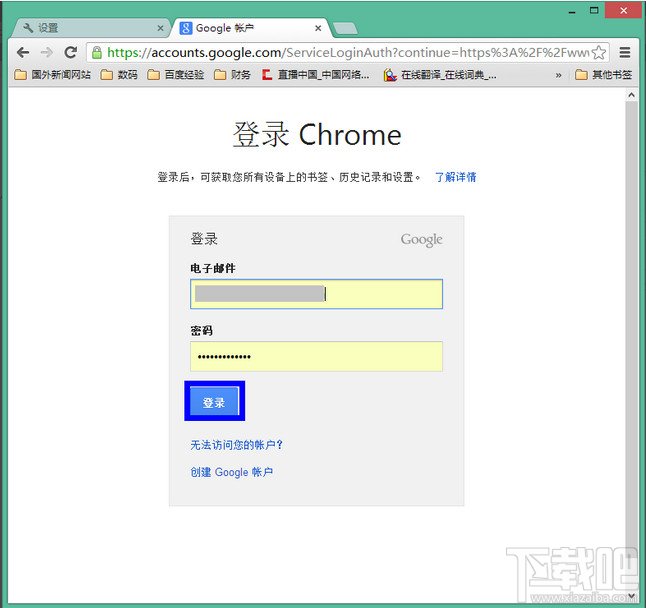
Task: Open a new tab
Action: pos(345,28)
